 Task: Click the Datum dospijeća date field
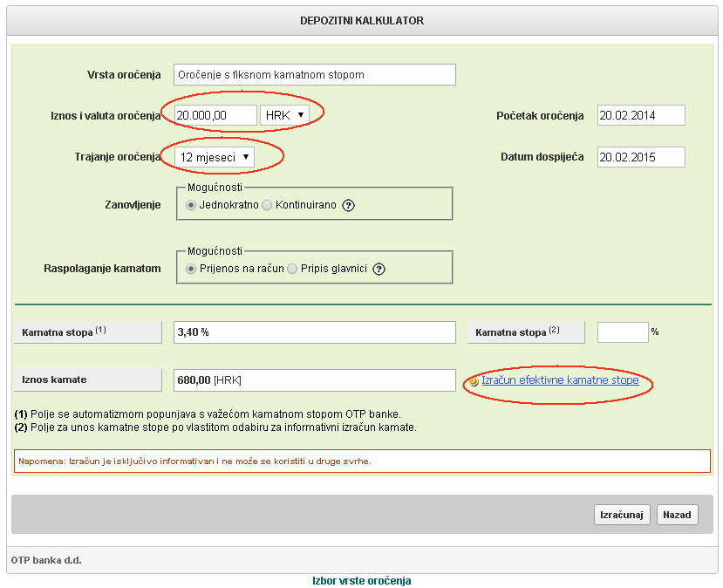click(641, 157)
